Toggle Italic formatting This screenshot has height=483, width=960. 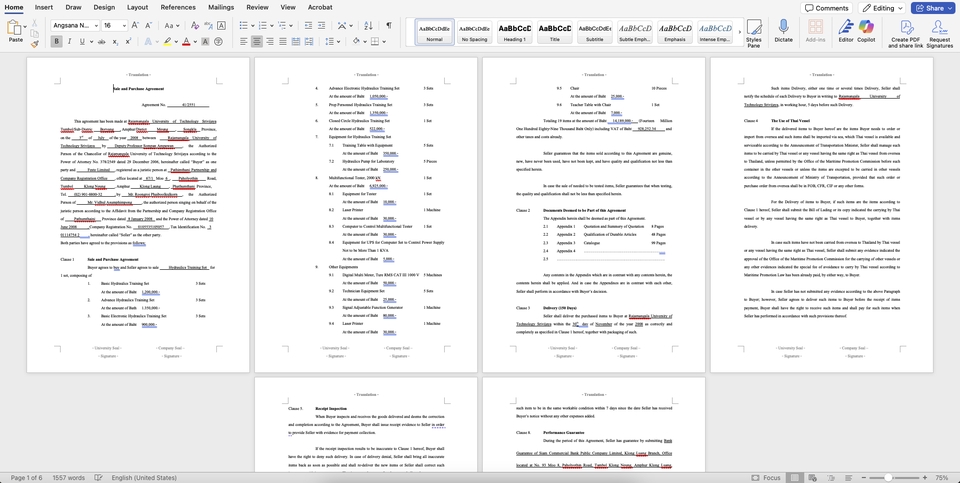[x=69, y=42]
